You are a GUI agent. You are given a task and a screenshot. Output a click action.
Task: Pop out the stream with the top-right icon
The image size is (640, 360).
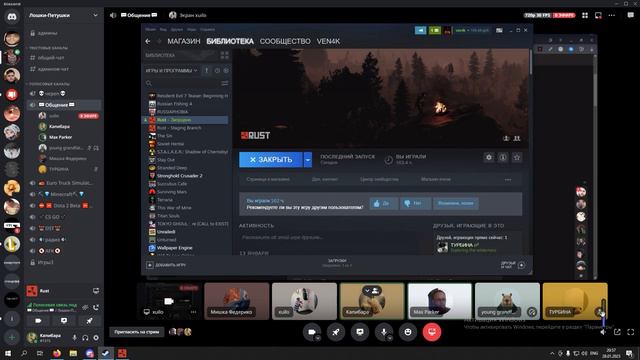point(598,15)
